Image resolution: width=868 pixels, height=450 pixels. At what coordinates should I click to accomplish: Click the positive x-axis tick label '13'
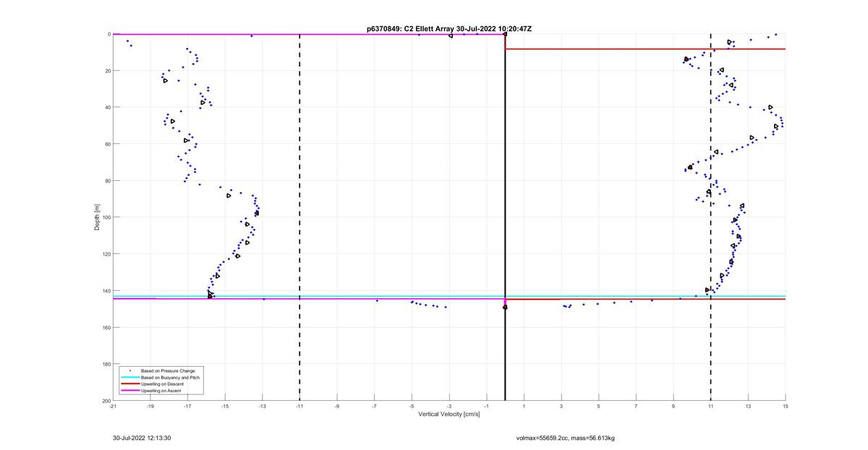click(x=748, y=407)
